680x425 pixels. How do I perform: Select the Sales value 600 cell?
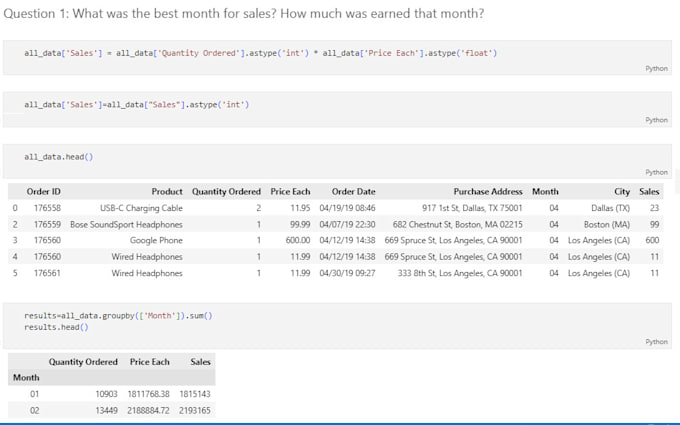pos(652,241)
